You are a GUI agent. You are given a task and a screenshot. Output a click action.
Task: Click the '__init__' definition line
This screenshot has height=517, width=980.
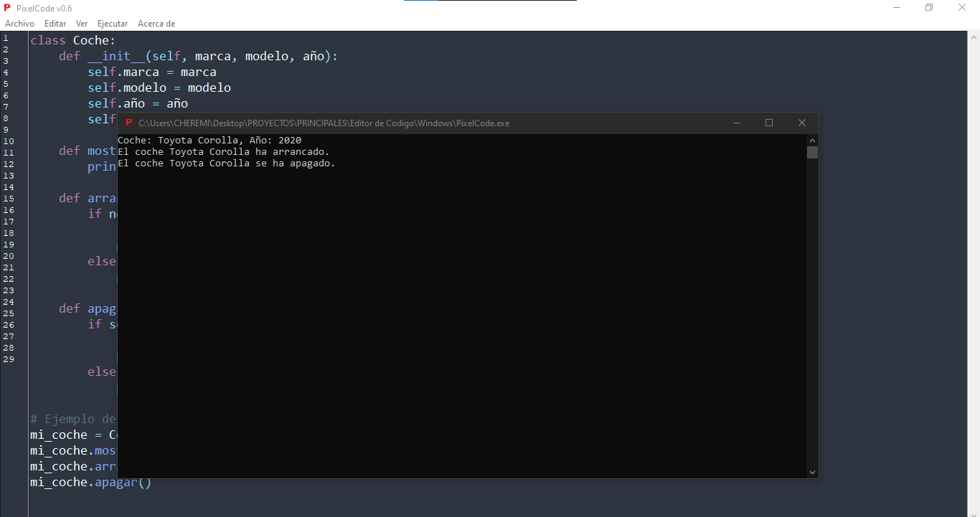click(x=198, y=57)
